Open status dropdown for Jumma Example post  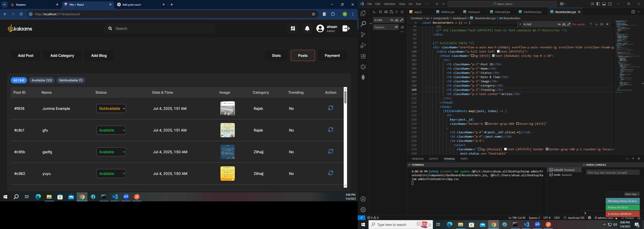click(x=111, y=108)
